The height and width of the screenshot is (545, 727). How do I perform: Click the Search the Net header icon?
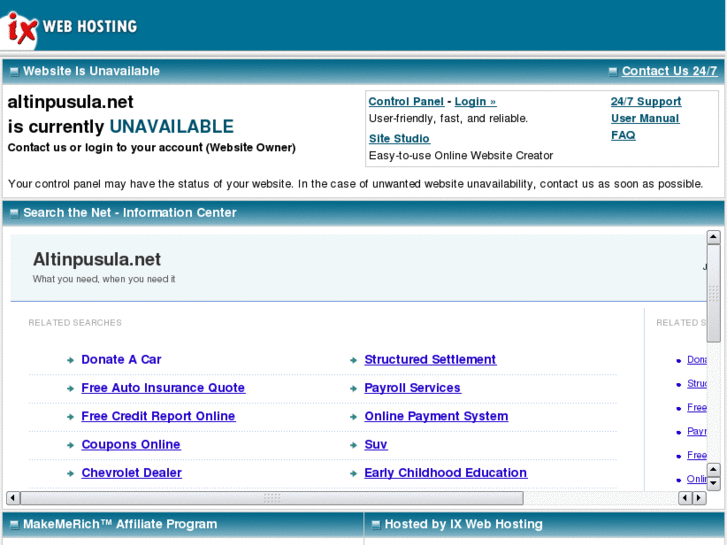[x=14, y=213]
